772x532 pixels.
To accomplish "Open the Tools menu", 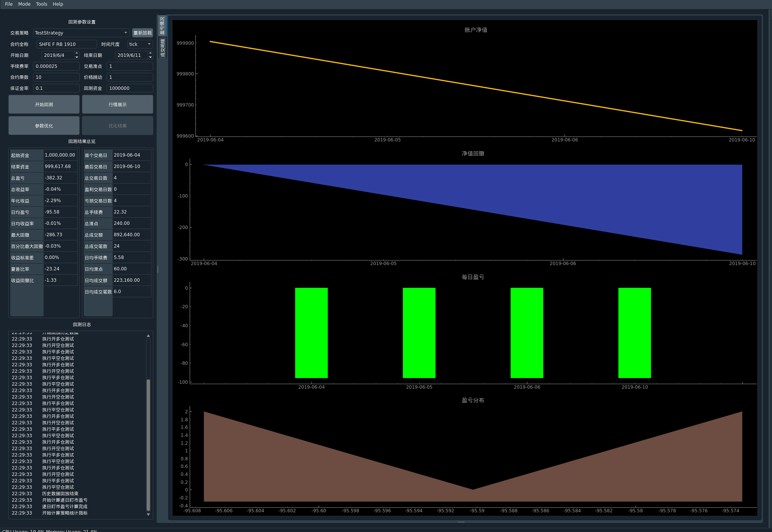I will point(42,4).
